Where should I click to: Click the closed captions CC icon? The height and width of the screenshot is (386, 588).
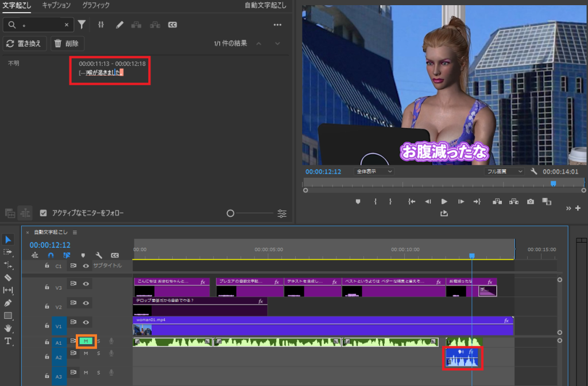172,25
